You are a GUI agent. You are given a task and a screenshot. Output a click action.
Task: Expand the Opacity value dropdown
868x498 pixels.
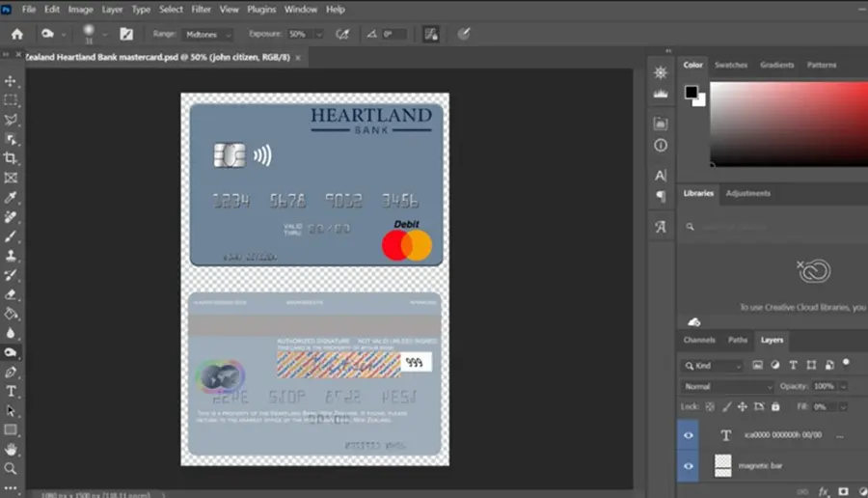[843, 386]
